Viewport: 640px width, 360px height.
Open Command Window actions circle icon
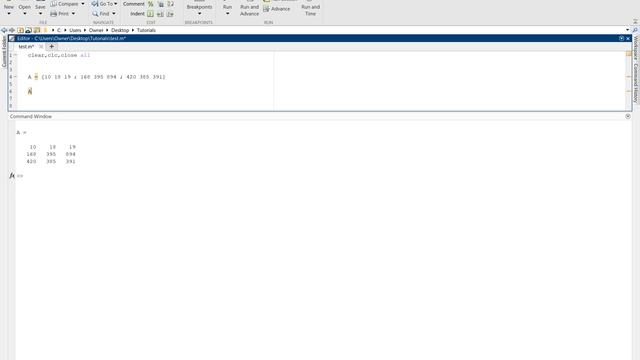628,116
